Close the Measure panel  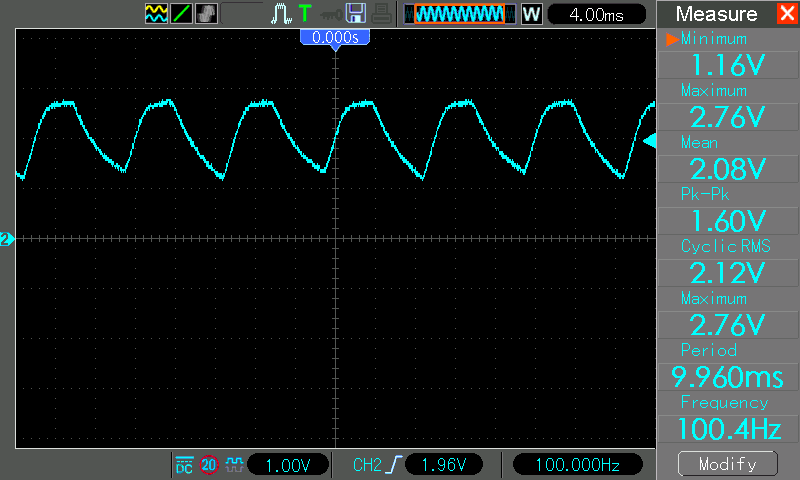point(786,14)
